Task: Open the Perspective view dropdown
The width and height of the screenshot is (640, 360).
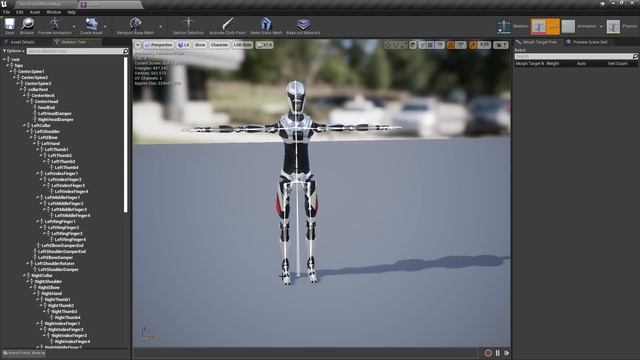Action: (158, 45)
